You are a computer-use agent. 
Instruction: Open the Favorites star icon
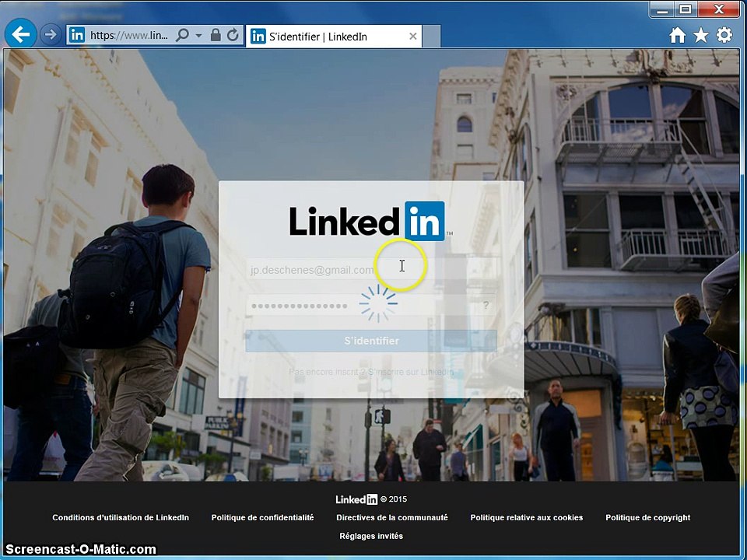pos(701,35)
